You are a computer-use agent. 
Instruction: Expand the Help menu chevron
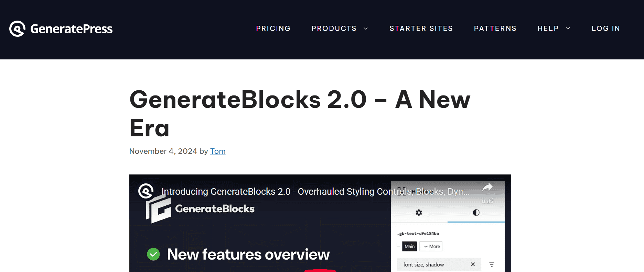point(568,29)
